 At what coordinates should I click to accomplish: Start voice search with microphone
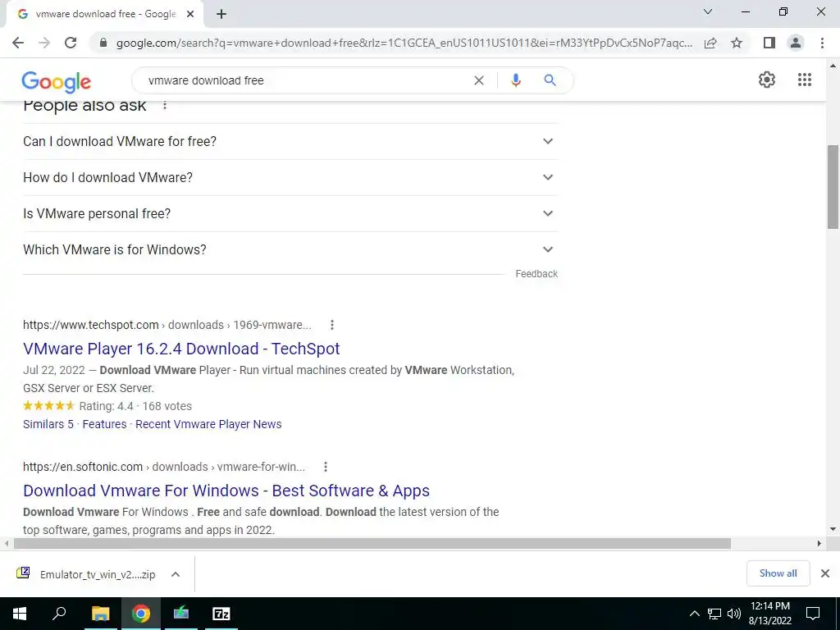click(x=516, y=80)
